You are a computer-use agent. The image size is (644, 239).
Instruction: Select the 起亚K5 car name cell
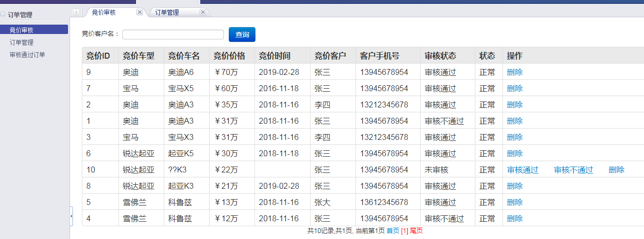tap(186, 154)
